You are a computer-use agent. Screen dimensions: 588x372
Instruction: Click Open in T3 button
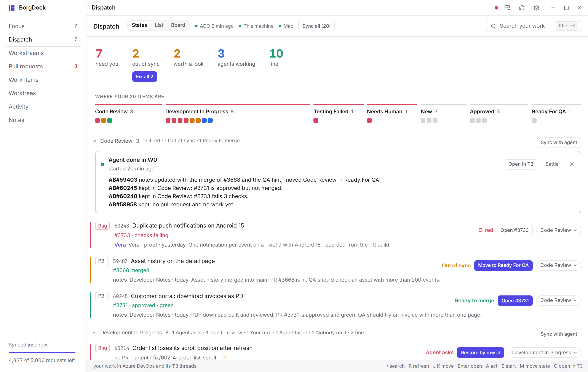(521, 164)
